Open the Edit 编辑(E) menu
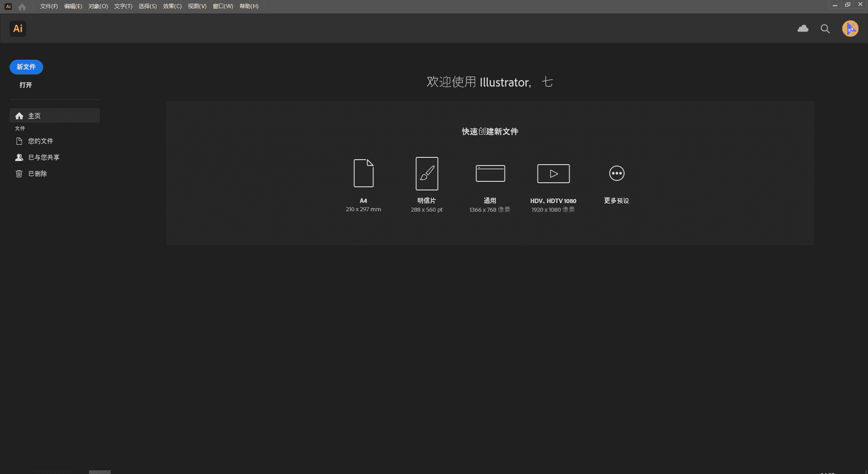The image size is (868, 474). coord(73,6)
